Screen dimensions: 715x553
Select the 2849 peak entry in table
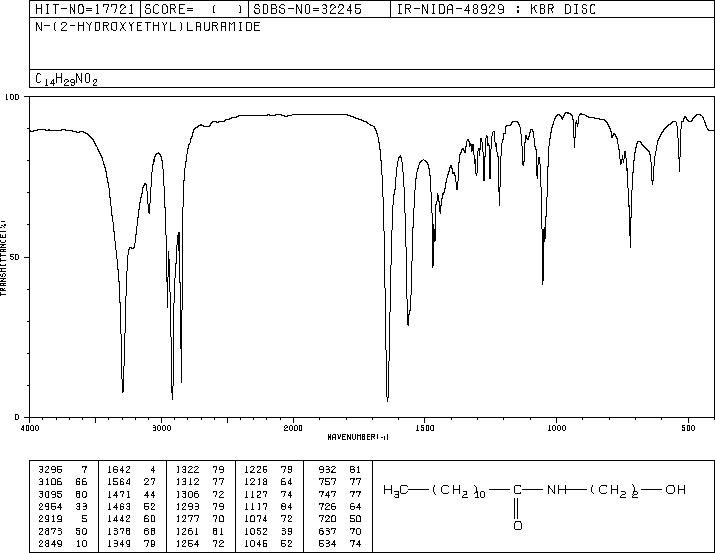(62, 543)
